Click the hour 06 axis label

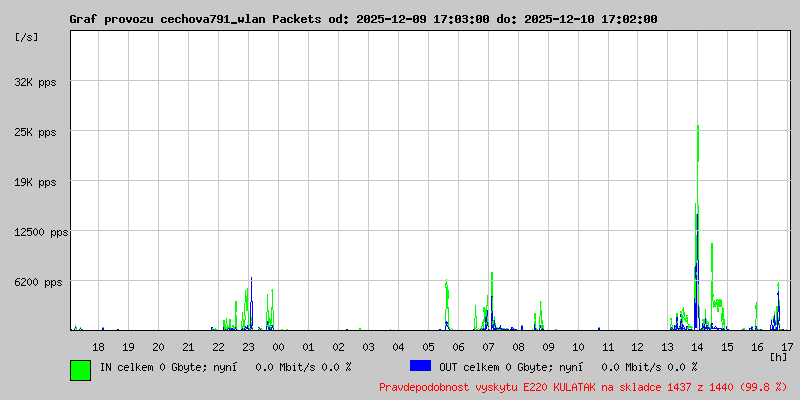(458, 347)
